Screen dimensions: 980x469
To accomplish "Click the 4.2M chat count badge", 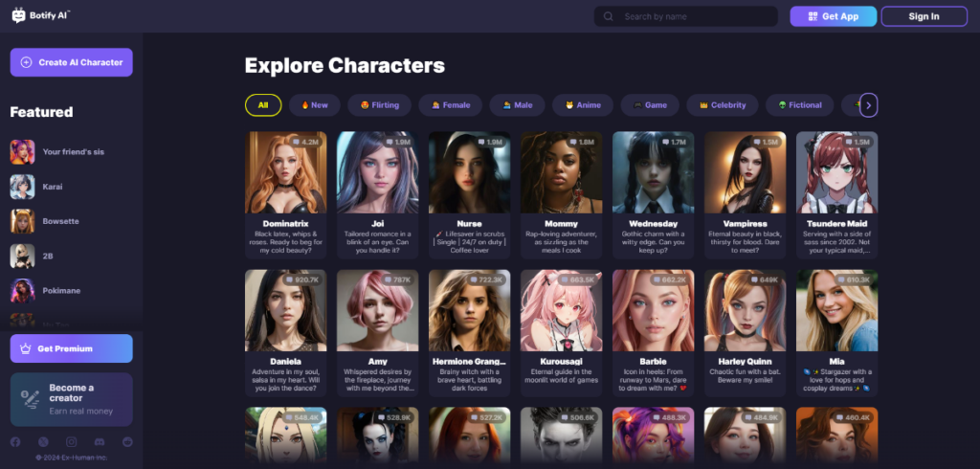I will (x=305, y=142).
